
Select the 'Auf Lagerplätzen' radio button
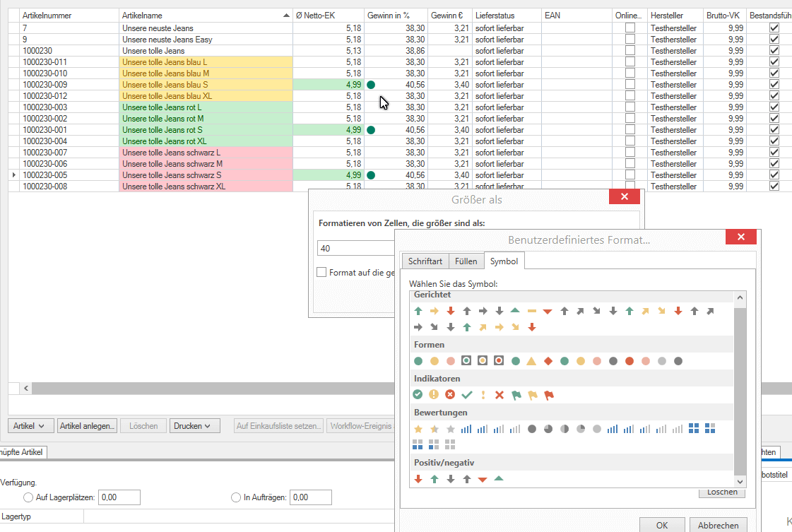point(28,497)
